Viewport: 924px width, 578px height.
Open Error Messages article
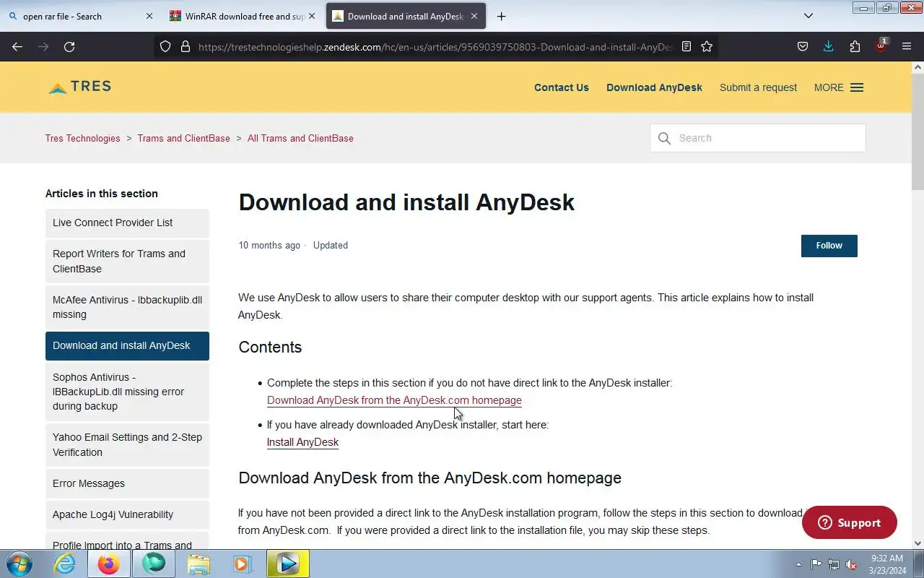coord(127,483)
